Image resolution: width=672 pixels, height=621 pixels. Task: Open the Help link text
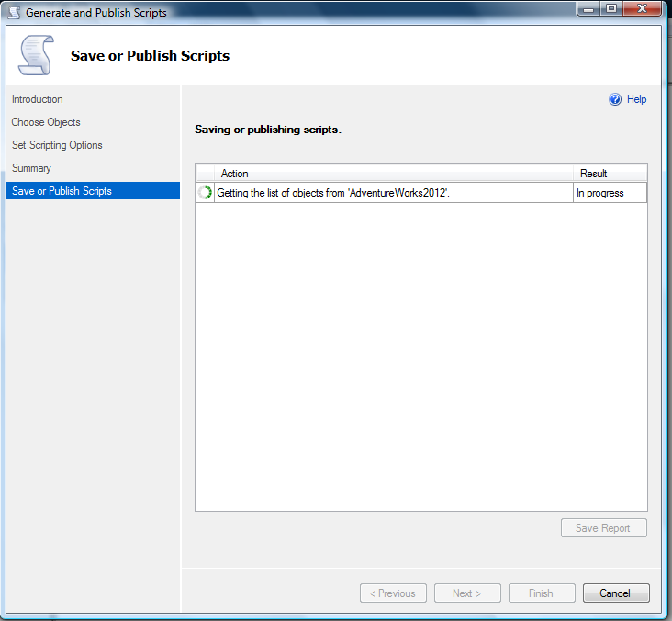tap(636, 99)
